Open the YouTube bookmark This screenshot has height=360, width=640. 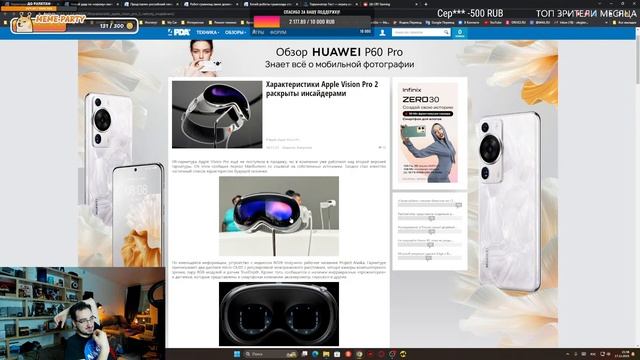(493, 22)
